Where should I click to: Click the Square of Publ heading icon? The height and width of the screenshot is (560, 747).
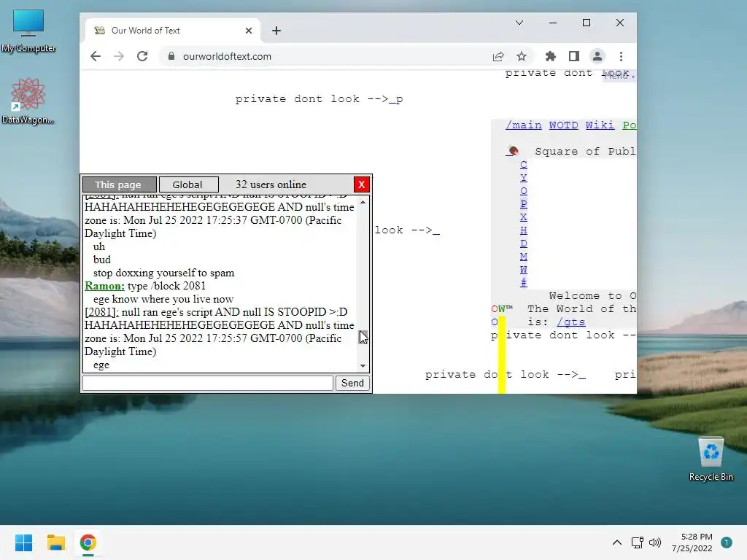click(x=513, y=151)
